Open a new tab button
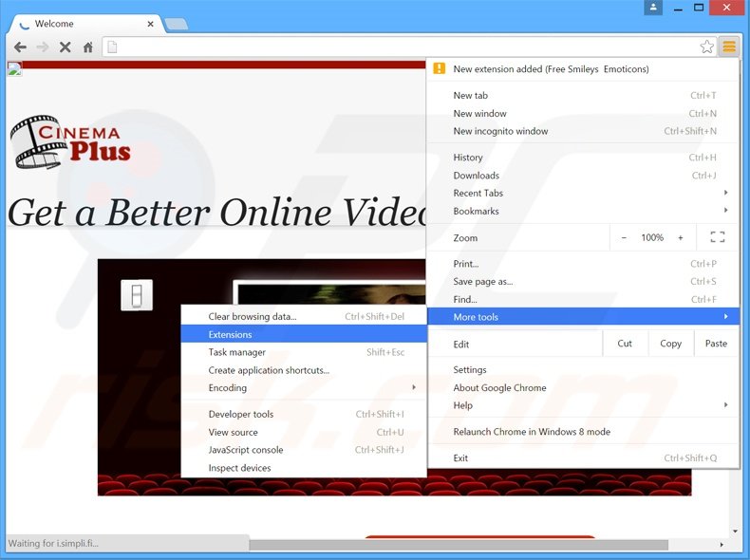Viewport: 750px width, 560px height. pyautogui.click(x=176, y=24)
